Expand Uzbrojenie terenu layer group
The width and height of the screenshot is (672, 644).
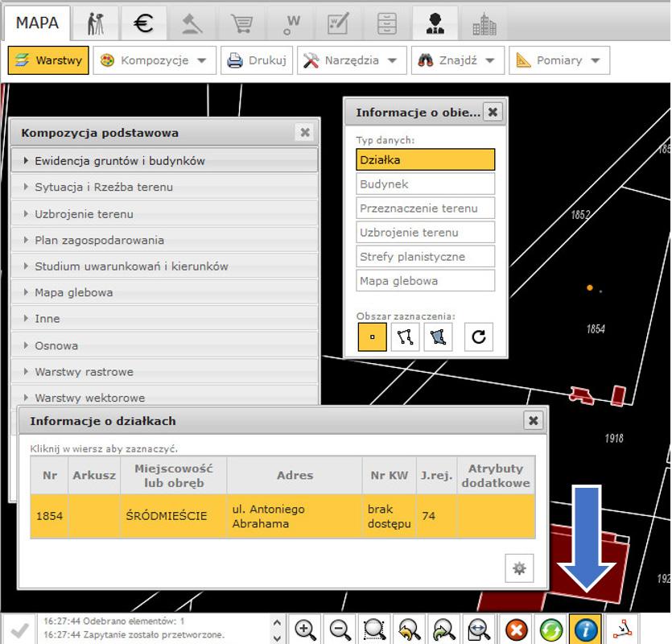164,214
